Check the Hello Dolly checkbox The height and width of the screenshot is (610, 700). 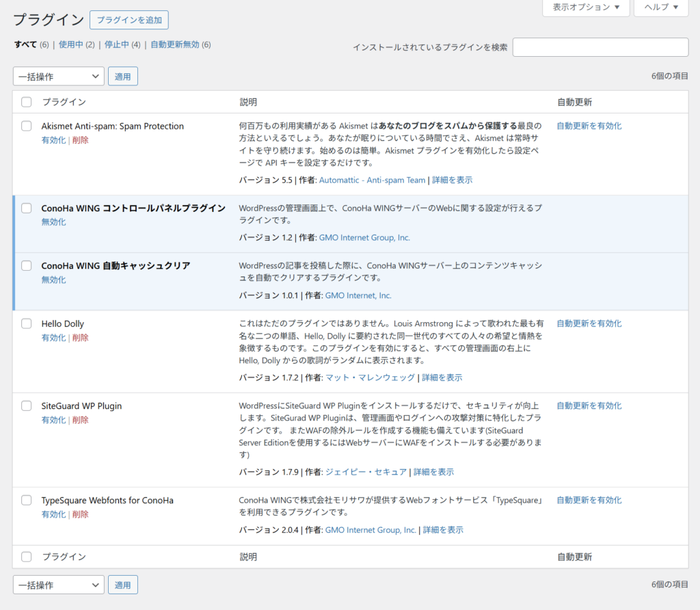coord(27,323)
